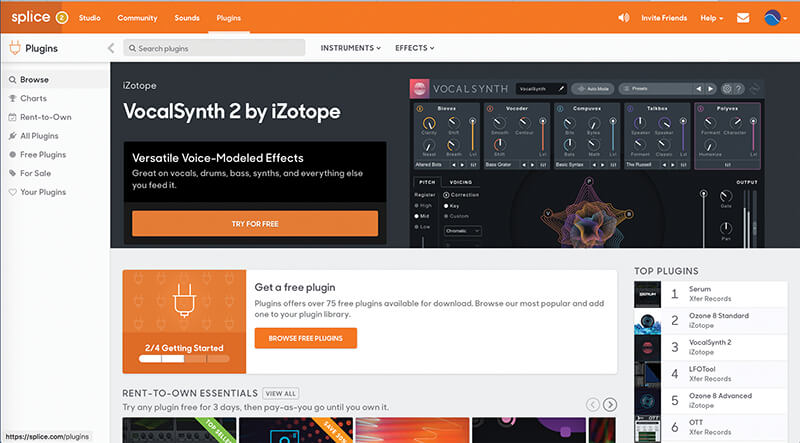
Task: Click the large plug icon on orange card
Action: [184, 301]
